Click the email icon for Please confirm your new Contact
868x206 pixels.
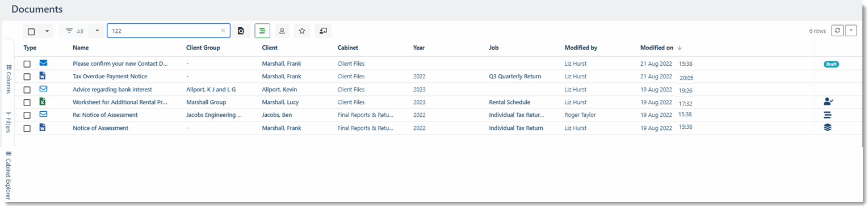pyautogui.click(x=43, y=63)
